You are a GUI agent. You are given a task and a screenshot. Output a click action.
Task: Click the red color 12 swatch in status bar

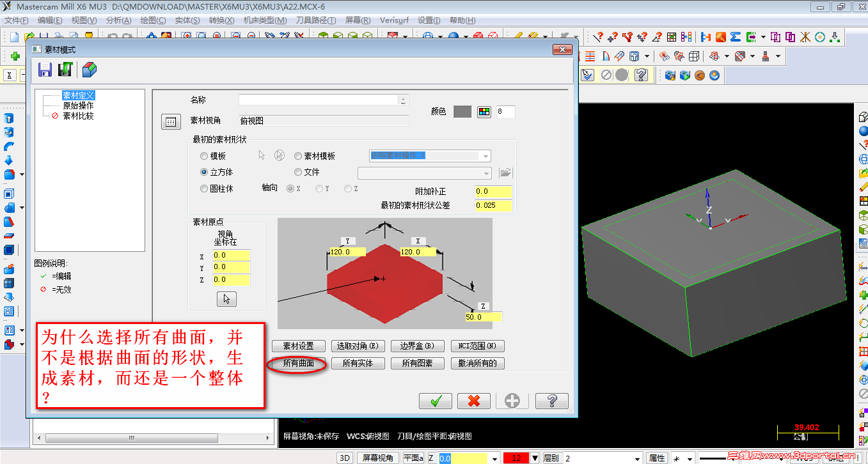[517, 458]
